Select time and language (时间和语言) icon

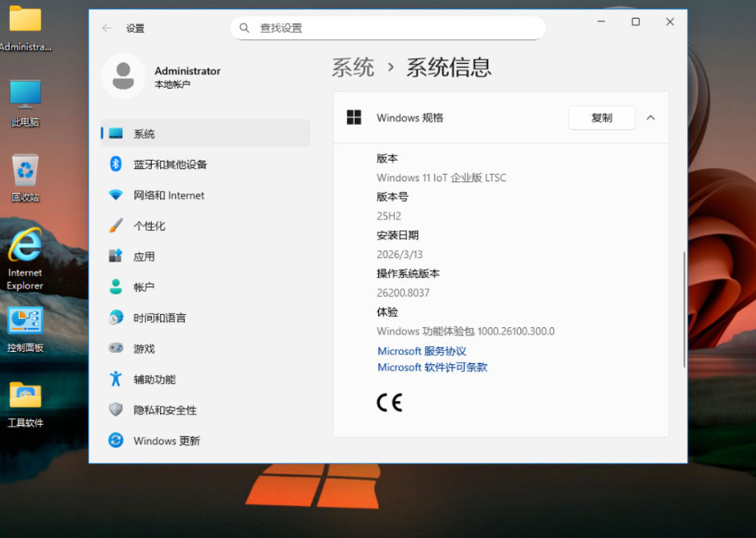[x=116, y=318]
